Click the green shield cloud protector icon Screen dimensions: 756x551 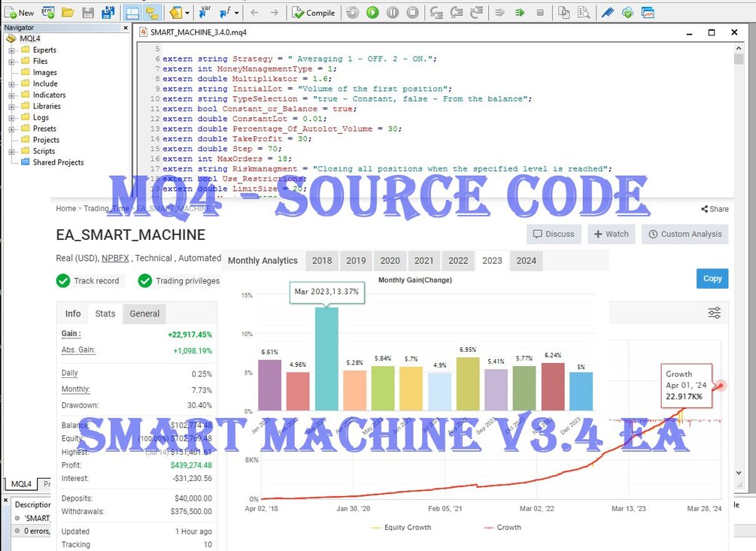(627, 13)
